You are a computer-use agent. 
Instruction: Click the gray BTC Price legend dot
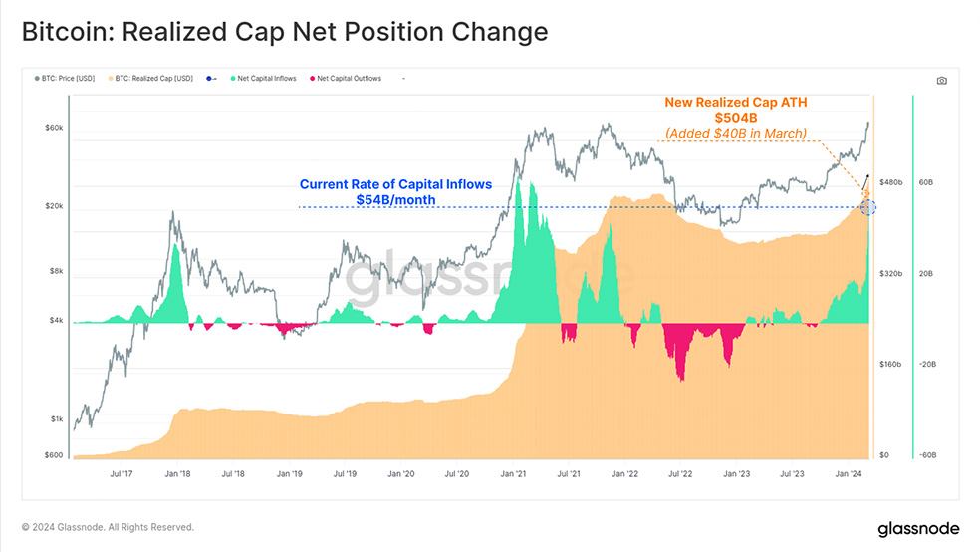coord(37,78)
